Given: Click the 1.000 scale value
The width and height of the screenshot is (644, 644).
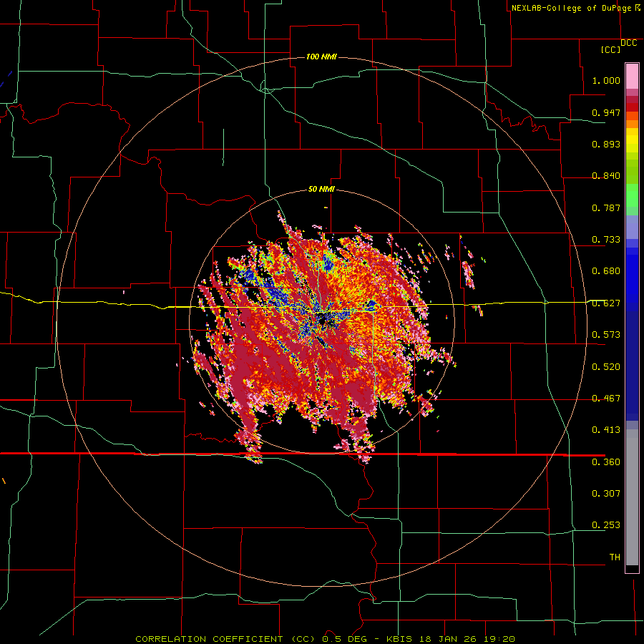Looking at the screenshot, I should coord(606,80).
